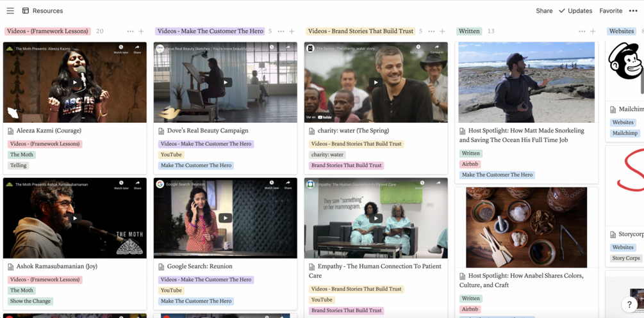Play the Empathy patient care video
Image resolution: width=644 pixels, height=318 pixels.
[376, 218]
